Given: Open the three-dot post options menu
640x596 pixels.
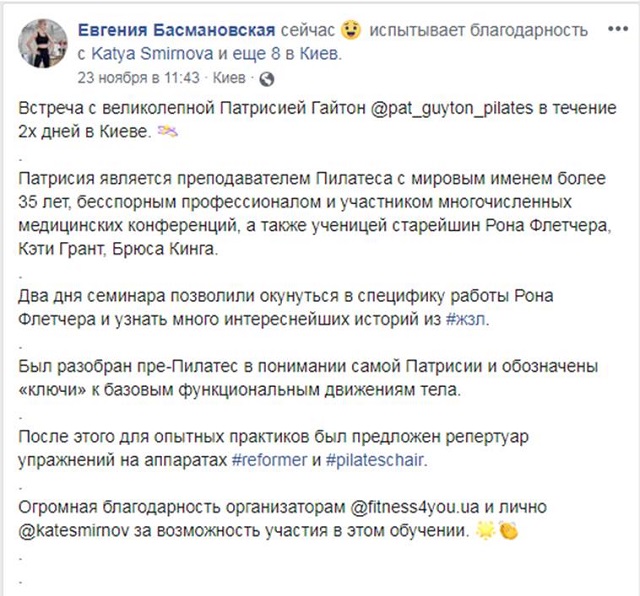Looking at the screenshot, I should click(x=618, y=29).
